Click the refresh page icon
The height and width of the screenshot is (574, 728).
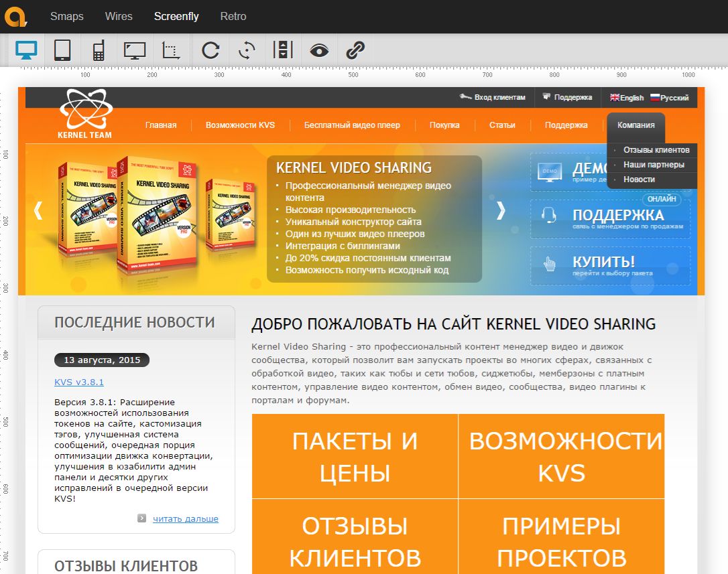coord(210,50)
